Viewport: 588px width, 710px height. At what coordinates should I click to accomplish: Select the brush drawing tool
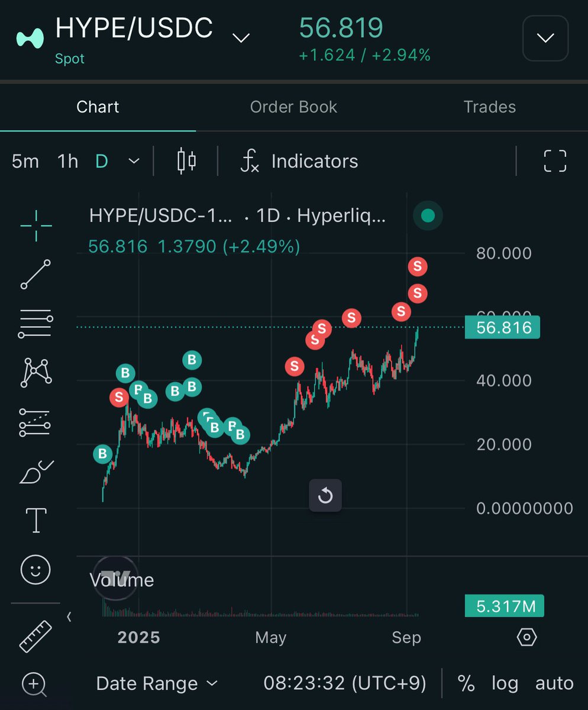click(36, 472)
